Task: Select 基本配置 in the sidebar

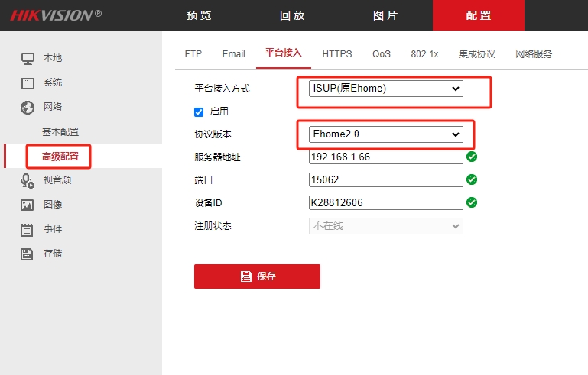Action: click(60, 132)
